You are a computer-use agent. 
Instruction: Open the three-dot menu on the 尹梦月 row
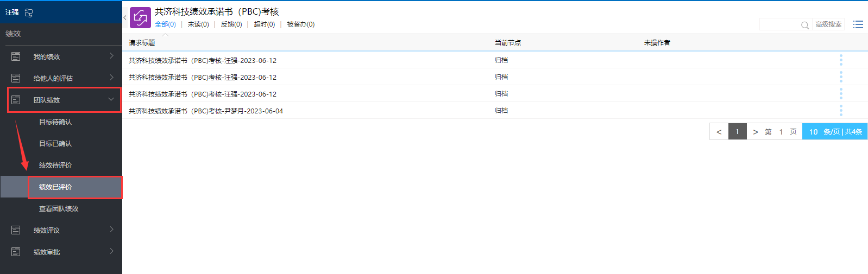tap(840, 111)
